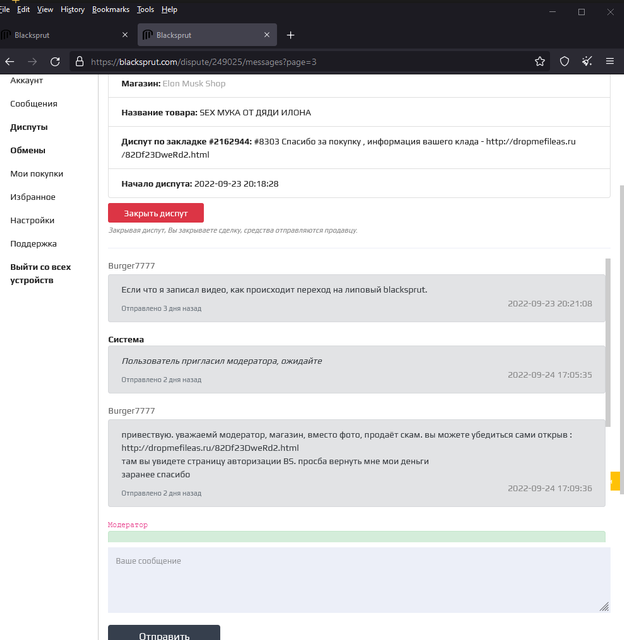This screenshot has height=640, width=624.
Task: Click the padlock site security icon
Action: (x=80, y=62)
